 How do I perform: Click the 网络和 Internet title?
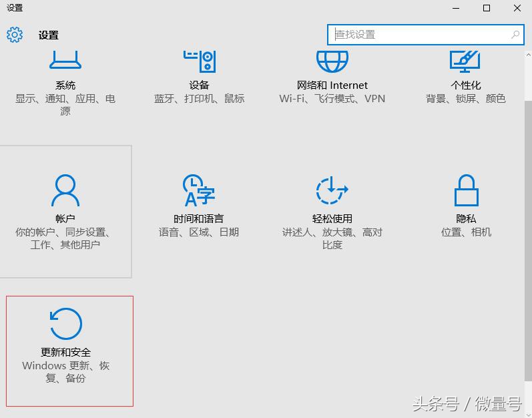332,85
